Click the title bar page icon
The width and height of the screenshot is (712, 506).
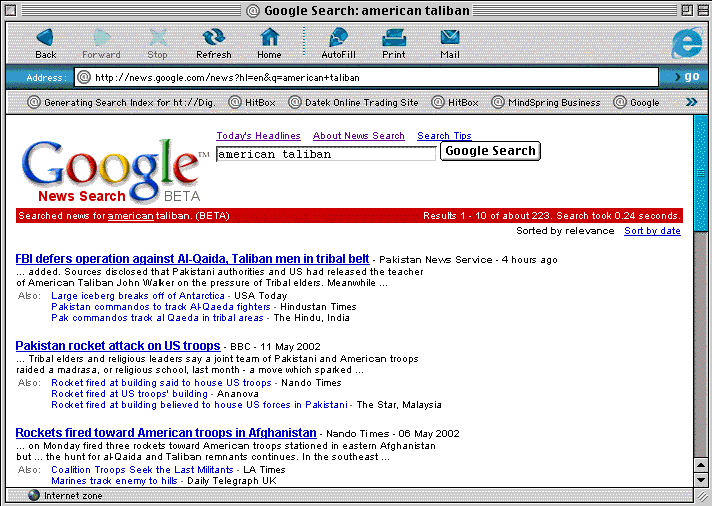click(253, 10)
